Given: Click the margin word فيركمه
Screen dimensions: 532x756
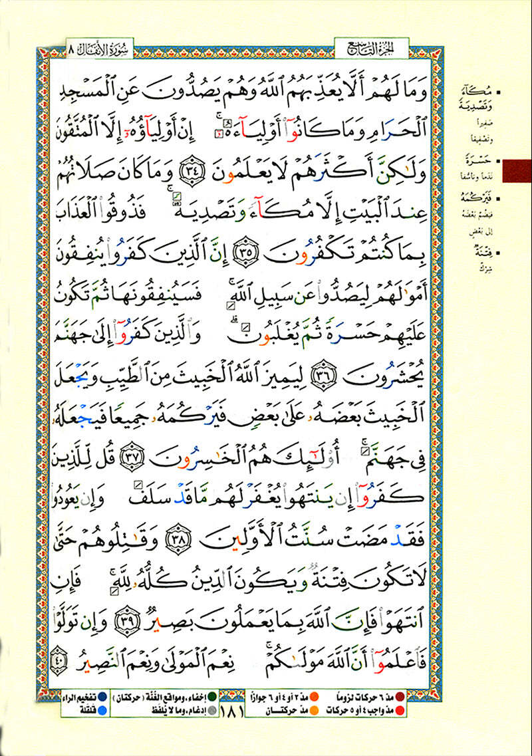Looking at the screenshot, I should [x=477, y=197].
